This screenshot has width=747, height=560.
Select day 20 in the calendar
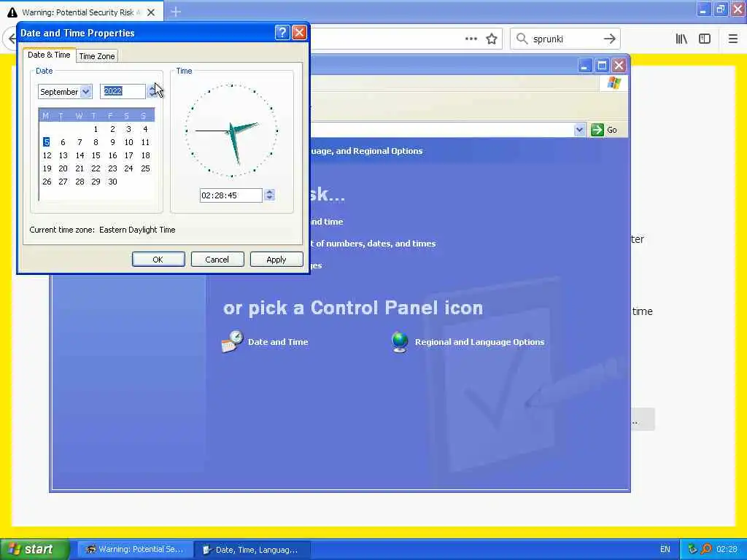(63, 168)
